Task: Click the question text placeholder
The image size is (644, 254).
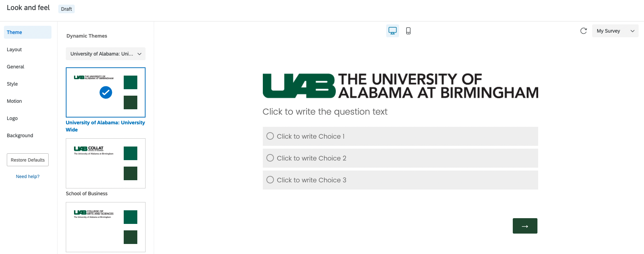Action: point(325,112)
